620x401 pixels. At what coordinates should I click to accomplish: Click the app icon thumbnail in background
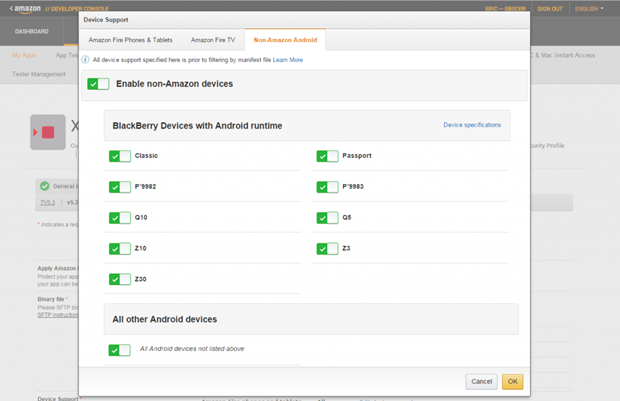[48, 132]
